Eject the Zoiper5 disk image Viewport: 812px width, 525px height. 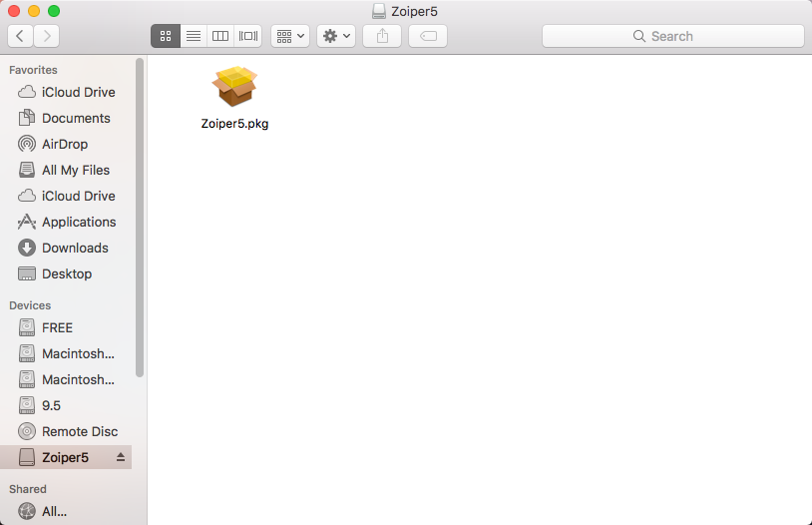click(122, 457)
